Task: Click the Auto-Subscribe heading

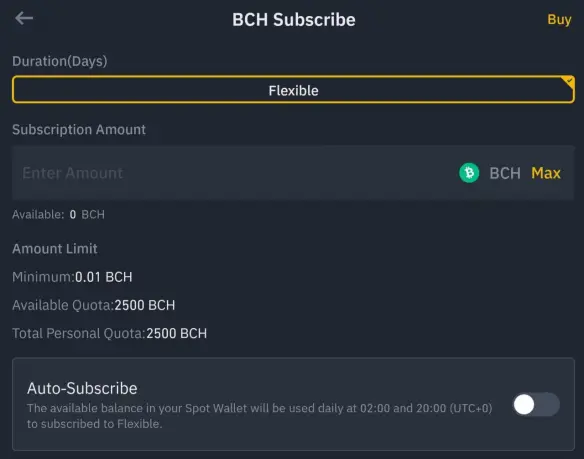Action: click(82, 388)
